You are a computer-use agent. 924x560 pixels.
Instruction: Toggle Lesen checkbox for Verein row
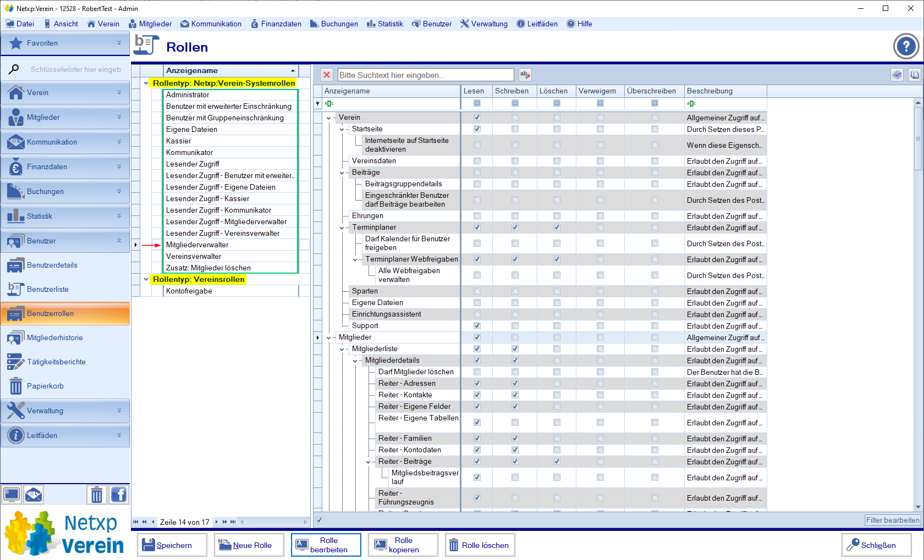click(x=477, y=118)
